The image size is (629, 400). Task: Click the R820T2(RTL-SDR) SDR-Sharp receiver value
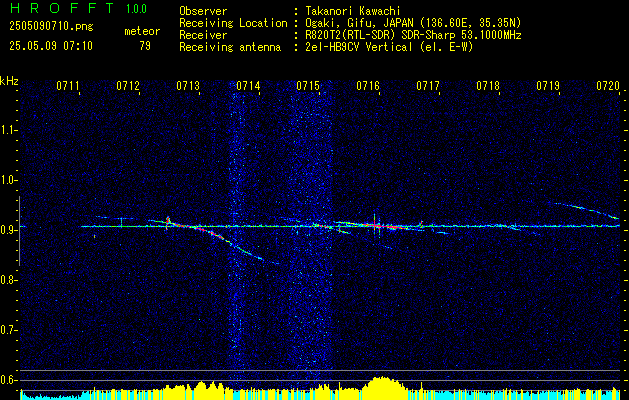(413, 35)
